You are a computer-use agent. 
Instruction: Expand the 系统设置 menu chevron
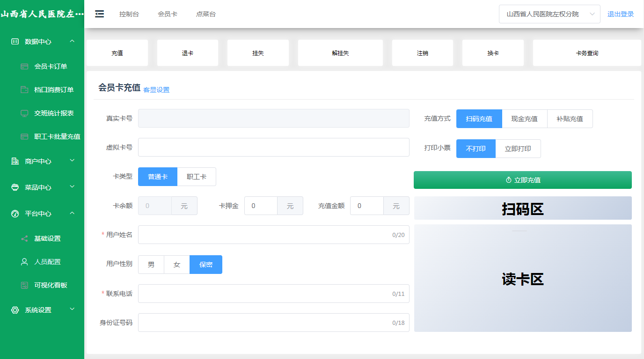(72, 309)
